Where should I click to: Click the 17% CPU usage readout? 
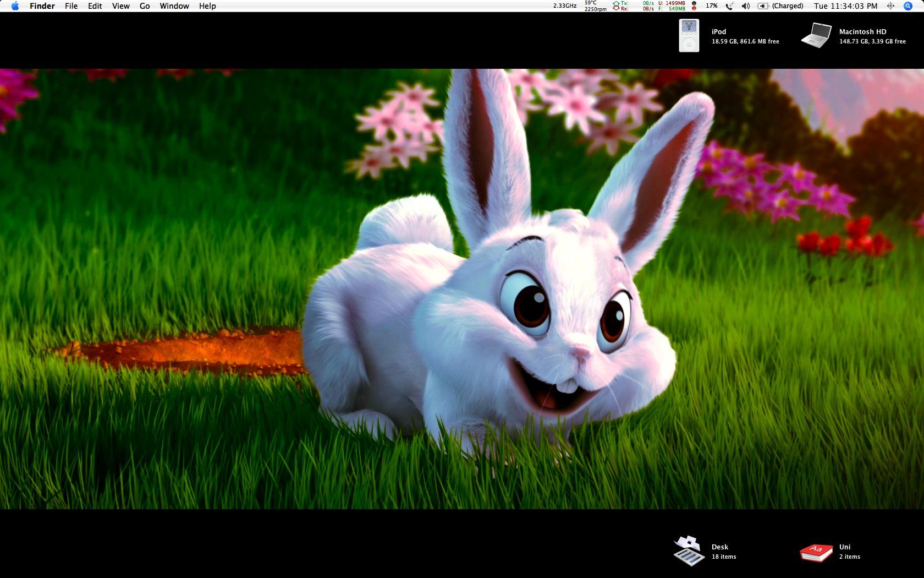click(712, 6)
